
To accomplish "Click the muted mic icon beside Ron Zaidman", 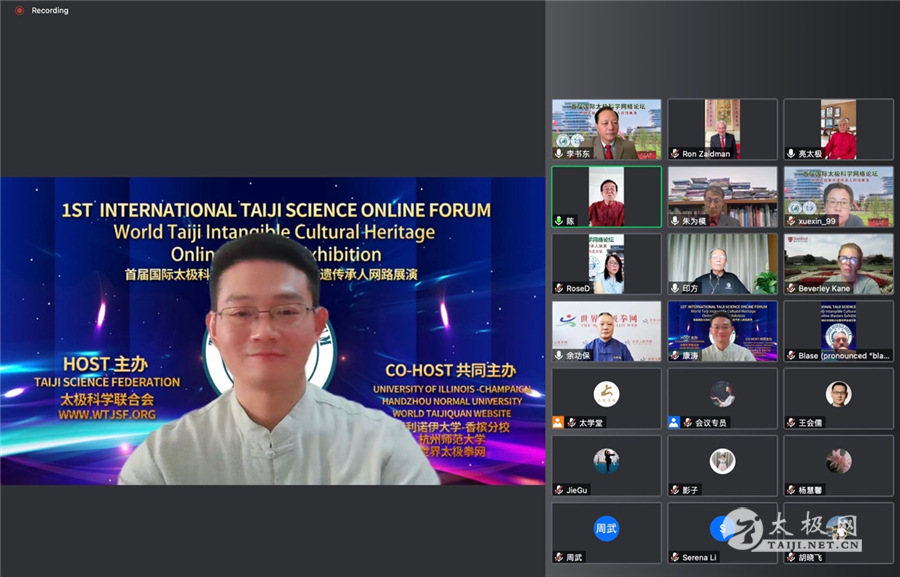I will point(675,154).
